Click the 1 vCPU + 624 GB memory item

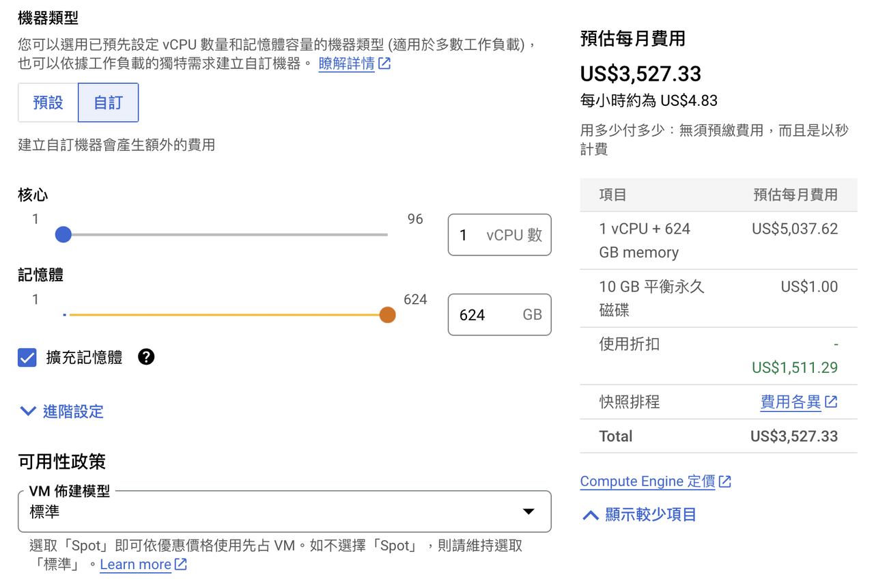(645, 240)
